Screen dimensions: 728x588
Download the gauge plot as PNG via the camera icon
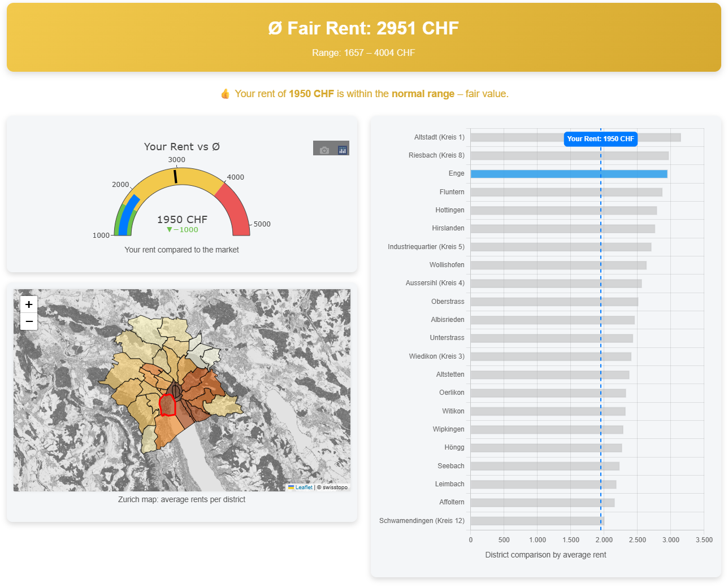(324, 150)
